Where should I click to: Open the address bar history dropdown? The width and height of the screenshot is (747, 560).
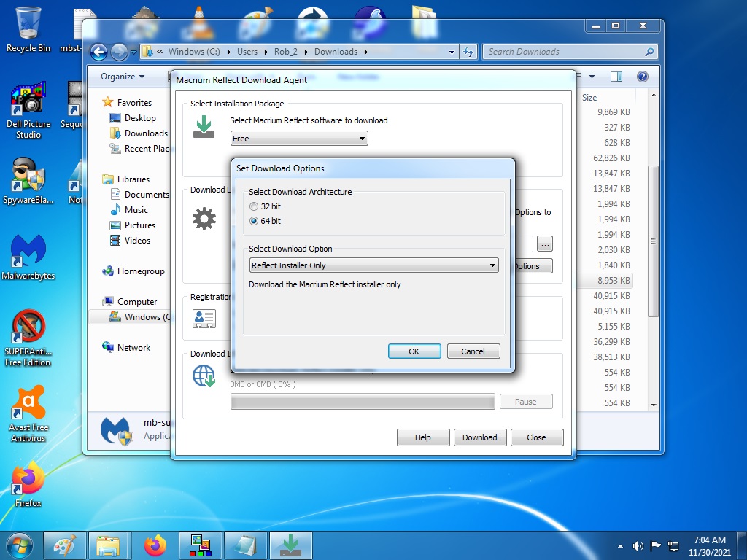[452, 52]
